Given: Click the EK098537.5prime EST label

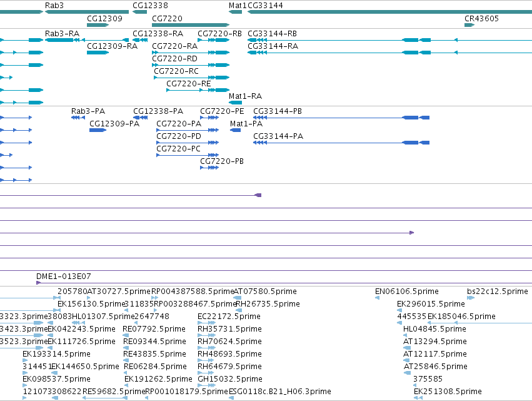Looking at the screenshot, I should pyautogui.click(x=56, y=379).
